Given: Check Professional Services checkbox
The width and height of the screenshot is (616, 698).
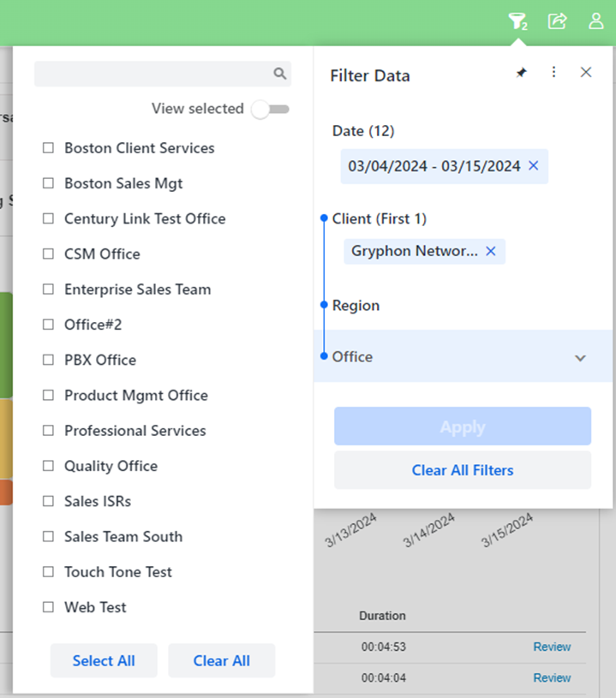Looking at the screenshot, I should 48,431.
